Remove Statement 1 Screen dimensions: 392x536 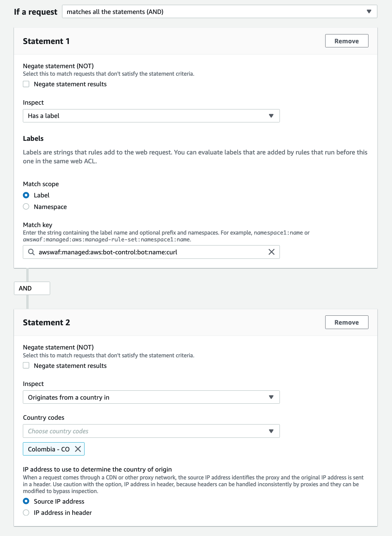[346, 41]
